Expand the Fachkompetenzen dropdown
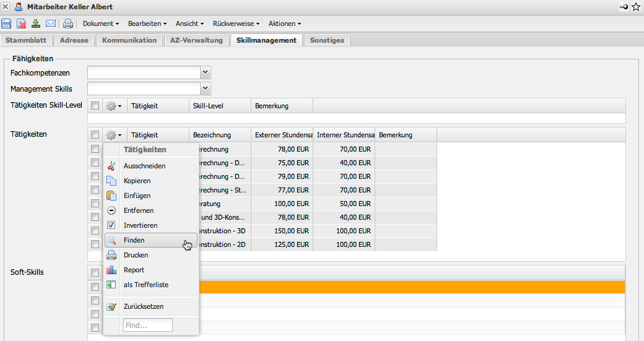Viewport: 644px width, 341px height. 206,72
